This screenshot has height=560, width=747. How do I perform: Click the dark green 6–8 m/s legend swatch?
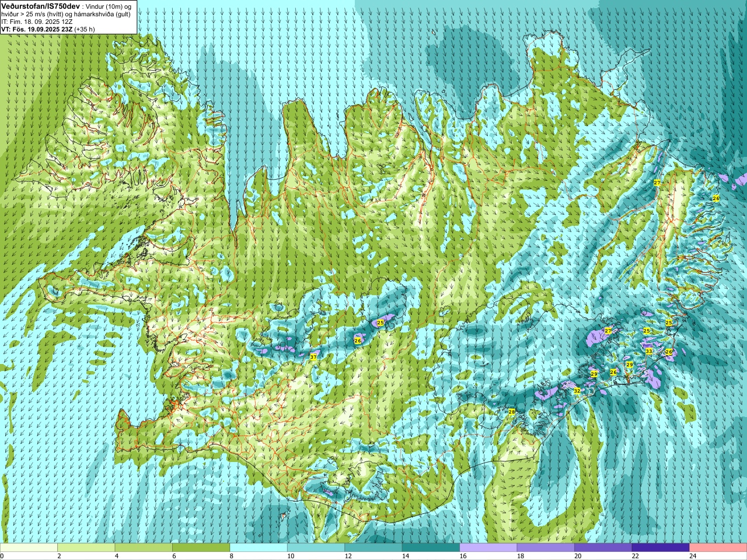pyautogui.click(x=201, y=548)
